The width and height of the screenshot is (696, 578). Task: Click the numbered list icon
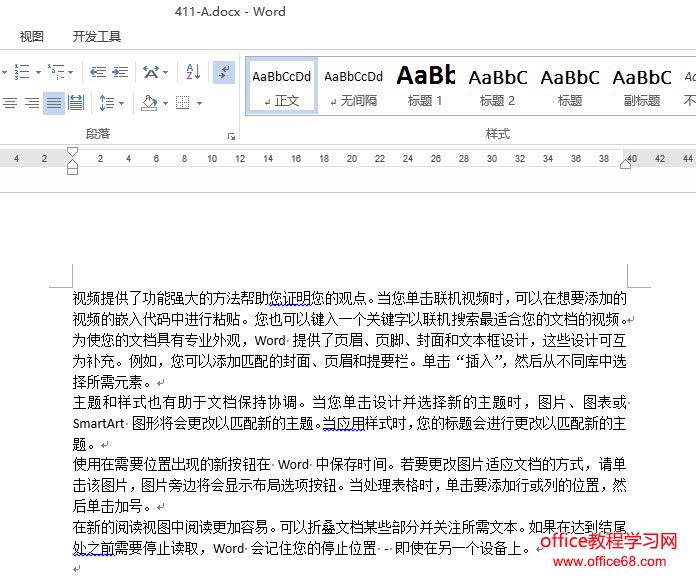click(x=21, y=72)
